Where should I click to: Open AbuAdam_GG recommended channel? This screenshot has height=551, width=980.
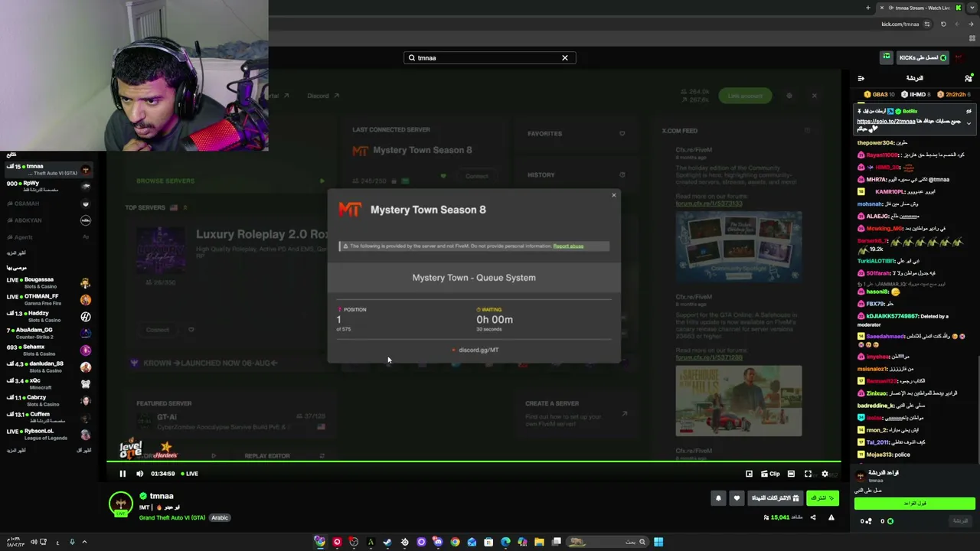pos(47,334)
